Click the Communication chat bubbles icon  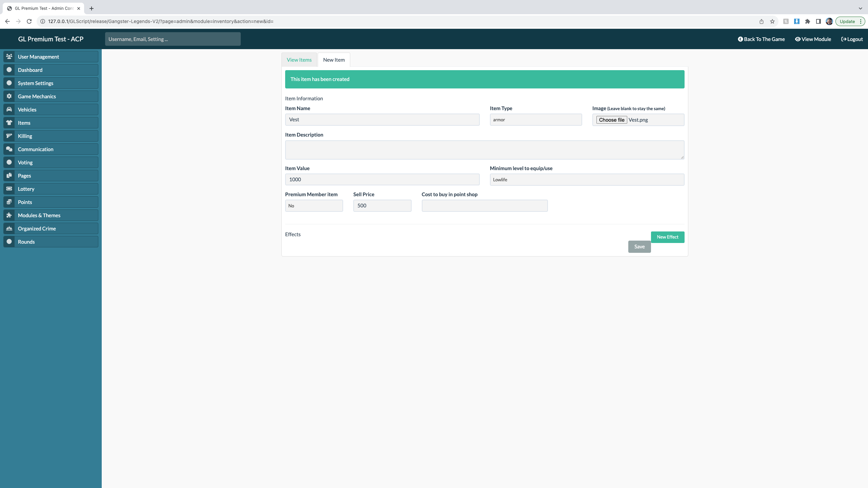[9, 149]
